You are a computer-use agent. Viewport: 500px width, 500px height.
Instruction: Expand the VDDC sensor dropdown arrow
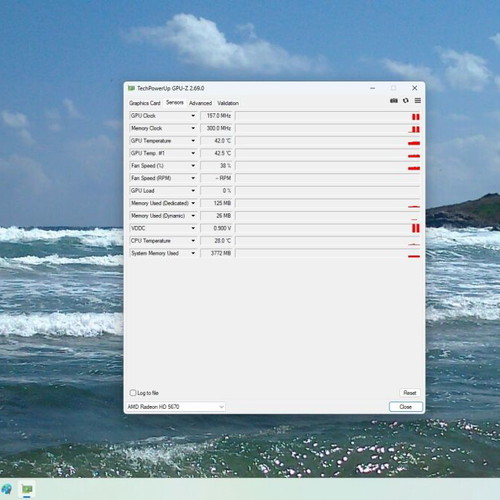(x=193, y=228)
